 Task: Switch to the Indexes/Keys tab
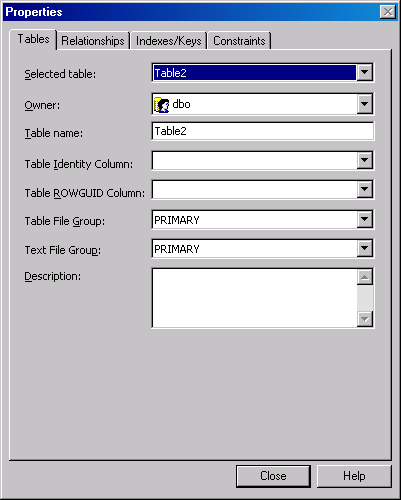pyautogui.click(x=169, y=41)
